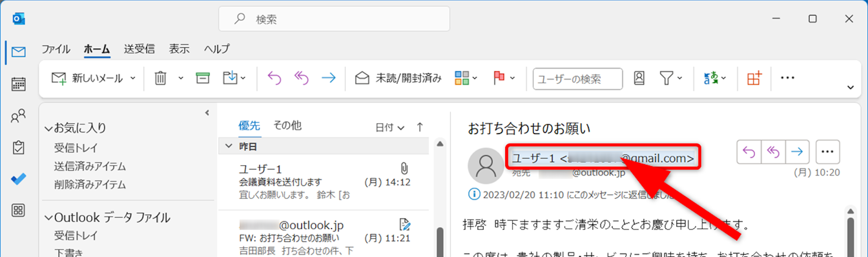Screen dimensions: 868x257
Task: Open the New Mail dropdown arrow
Action: click(133, 78)
